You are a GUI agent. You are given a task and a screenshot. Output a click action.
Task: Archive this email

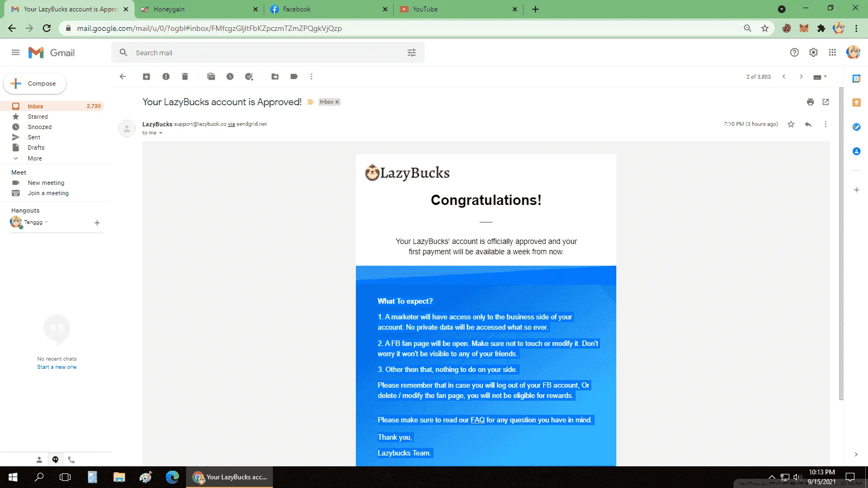[x=146, y=76]
